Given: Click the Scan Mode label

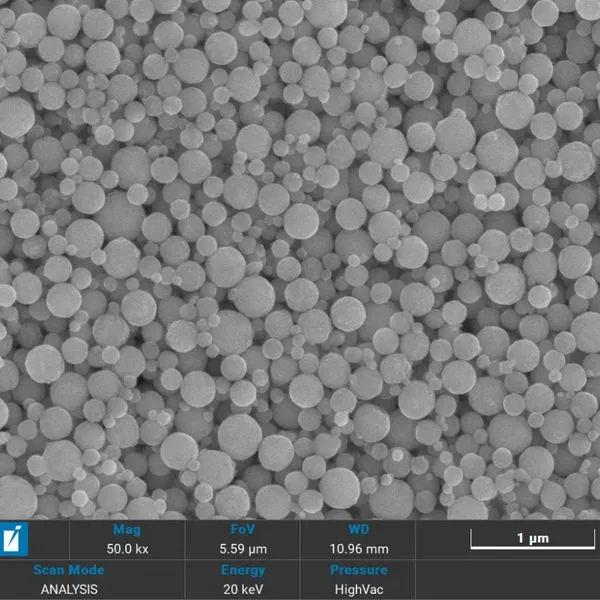Looking at the screenshot, I should point(69,570).
